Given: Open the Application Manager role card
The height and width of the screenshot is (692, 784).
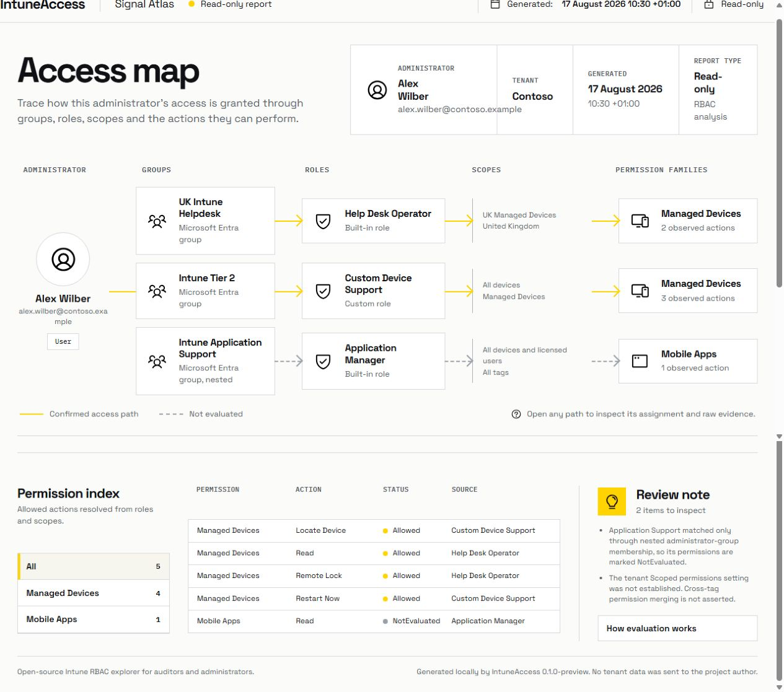Looking at the screenshot, I should [373, 361].
